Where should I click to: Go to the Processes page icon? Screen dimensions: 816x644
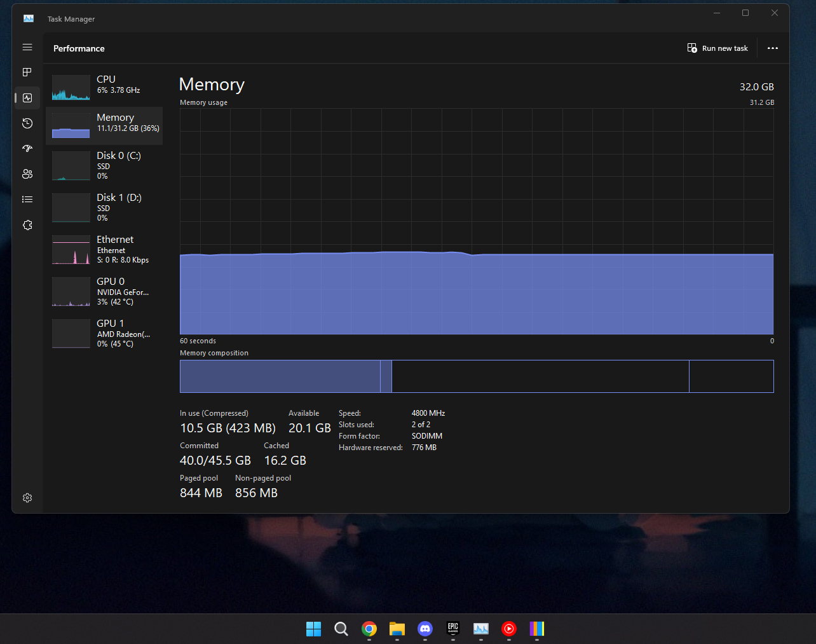click(27, 72)
